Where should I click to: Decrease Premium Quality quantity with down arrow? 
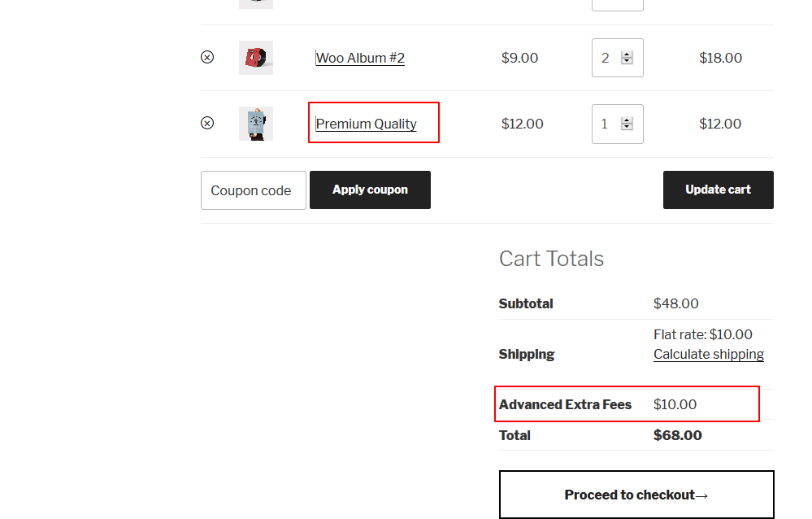coord(627,127)
